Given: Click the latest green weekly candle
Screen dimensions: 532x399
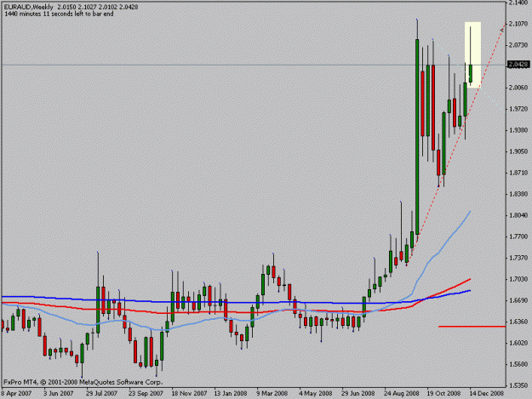Looking at the screenshot, I should 471,73.
